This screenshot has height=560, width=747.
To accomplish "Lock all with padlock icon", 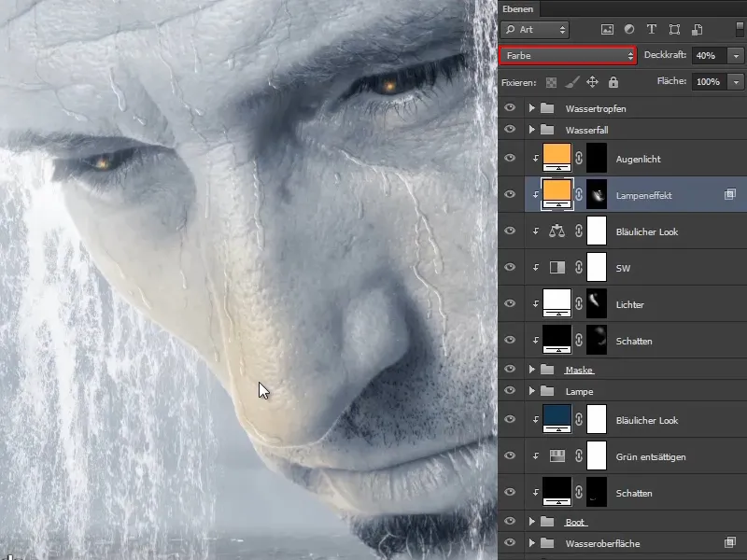I will (x=613, y=82).
